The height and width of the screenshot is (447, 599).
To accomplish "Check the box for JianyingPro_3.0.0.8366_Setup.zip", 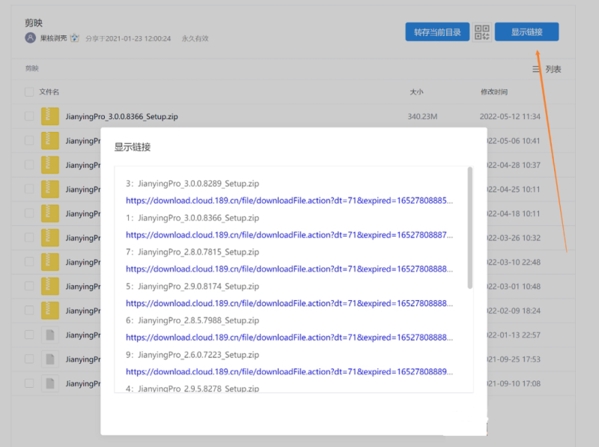I will (29, 116).
